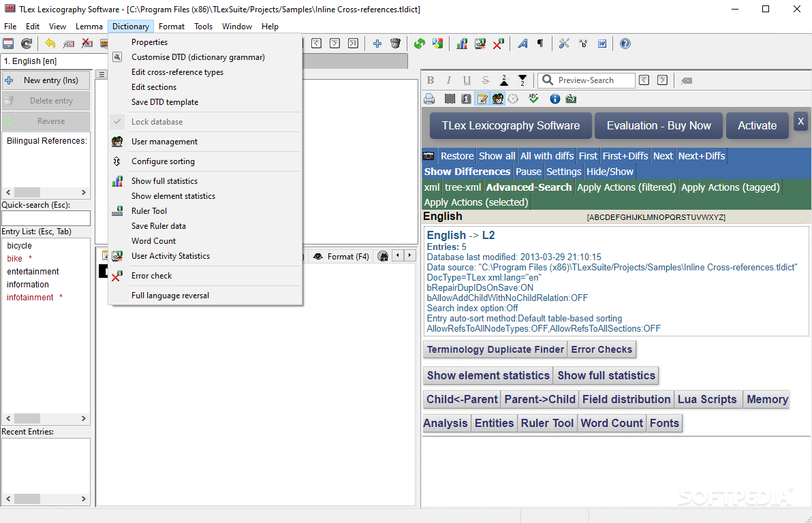Click Preview-Search next result arrow
This screenshot has height=523, width=812.
[x=662, y=80]
